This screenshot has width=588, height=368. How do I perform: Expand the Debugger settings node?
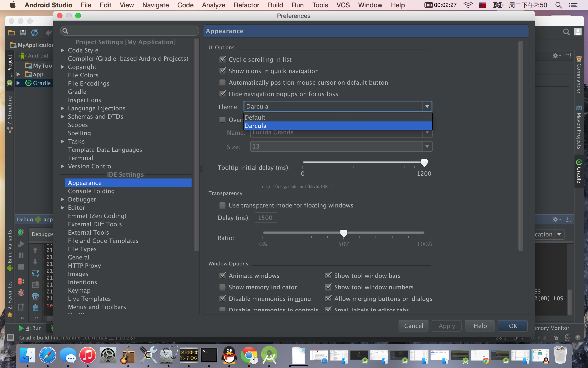62,199
